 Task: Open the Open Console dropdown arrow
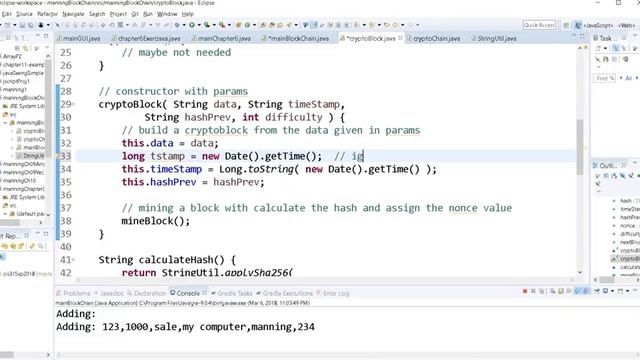627,291
